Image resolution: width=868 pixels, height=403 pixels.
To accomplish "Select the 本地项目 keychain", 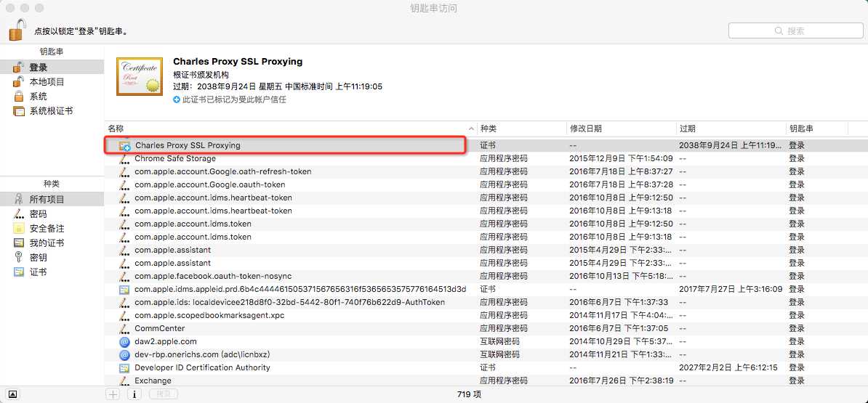I will coord(52,82).
